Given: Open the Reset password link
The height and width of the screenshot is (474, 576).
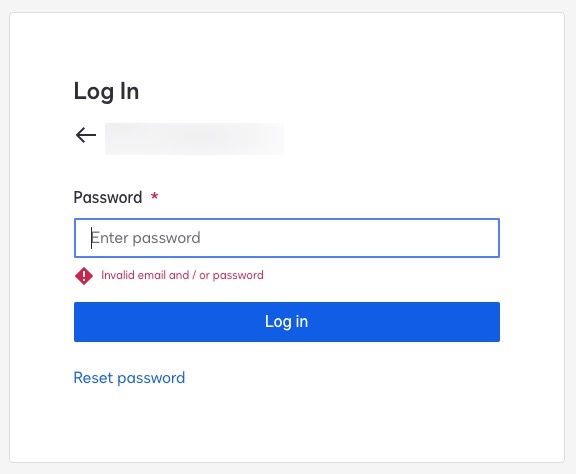Looking at the screenshot, I should pos(129,378).
